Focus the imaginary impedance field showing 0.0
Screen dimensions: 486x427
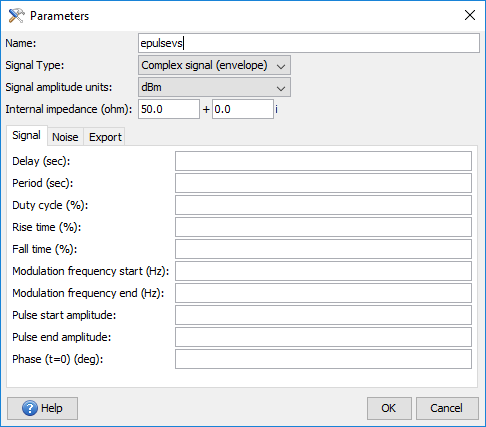(243, 109)
